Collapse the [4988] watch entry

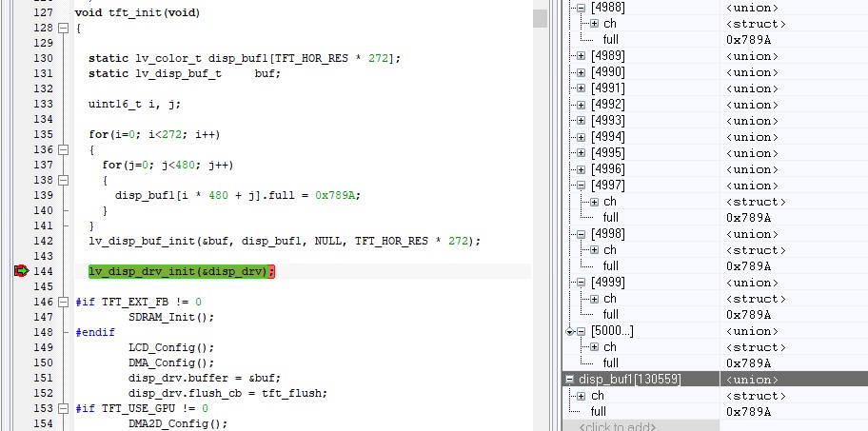pos(581,8)
